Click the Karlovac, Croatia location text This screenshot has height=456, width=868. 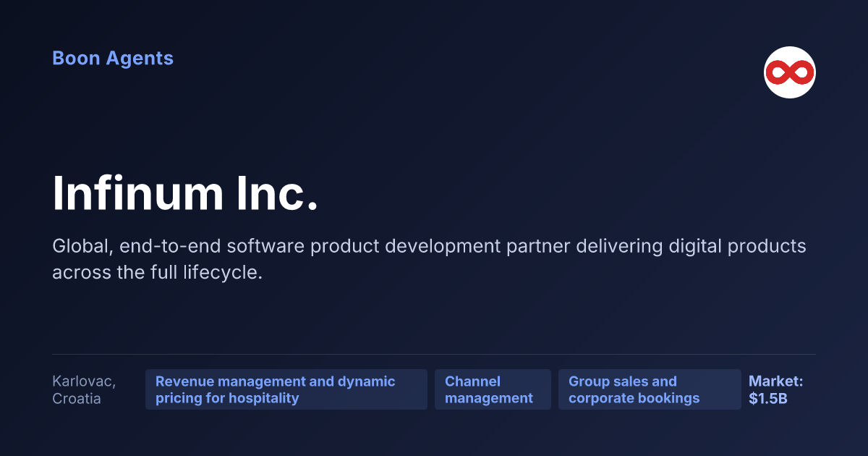pos(84,389)
